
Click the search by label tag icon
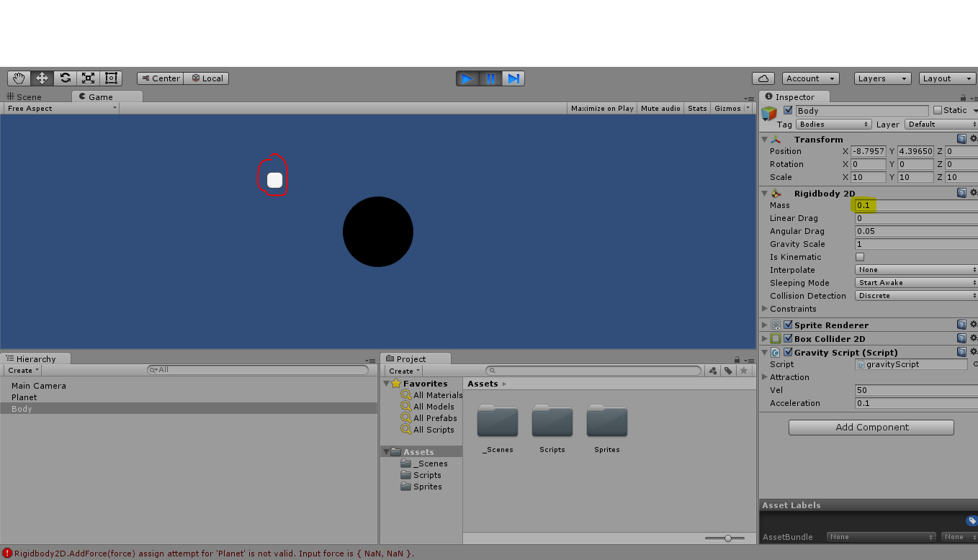click(x=729, y=371)
